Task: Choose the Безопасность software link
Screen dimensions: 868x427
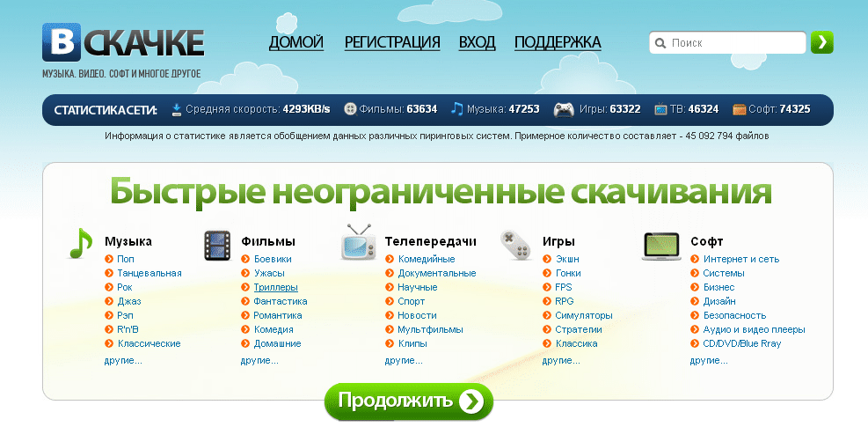Action: point(733,315)
